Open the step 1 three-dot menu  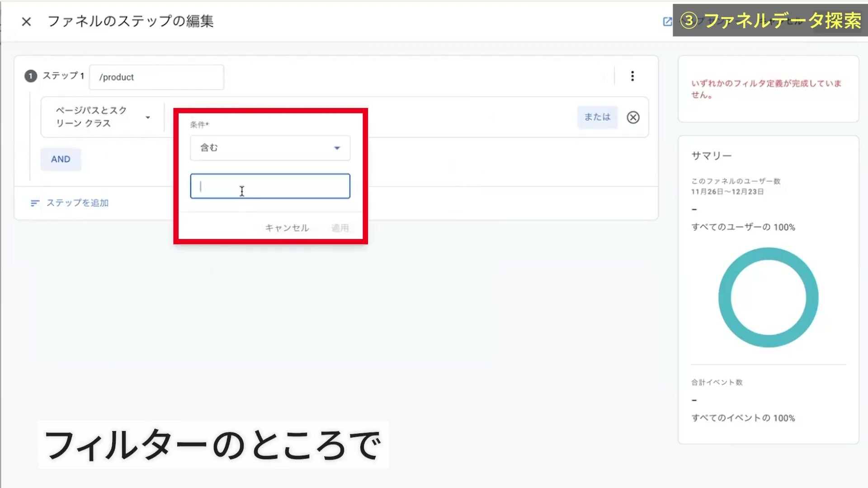632,76
